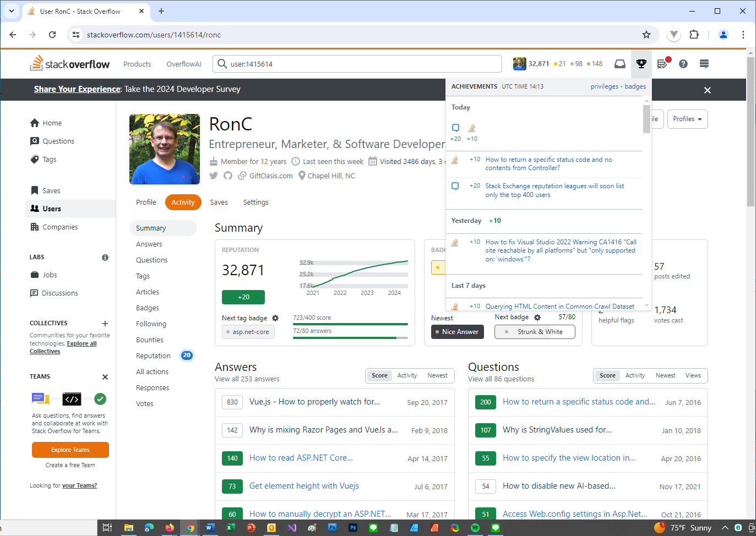The width and height of the screenshot is (756, 536).
Task: Open Spotify from the taskbar
Action: 475,528
